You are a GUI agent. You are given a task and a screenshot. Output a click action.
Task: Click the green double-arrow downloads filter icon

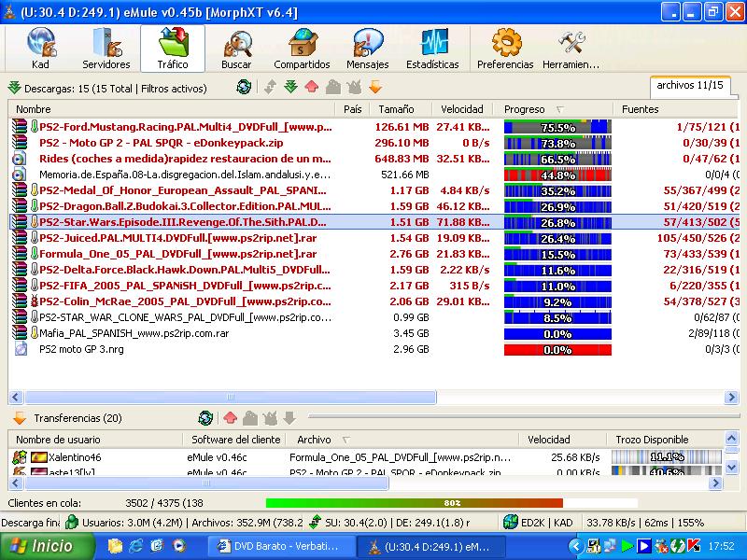(290, 87)
